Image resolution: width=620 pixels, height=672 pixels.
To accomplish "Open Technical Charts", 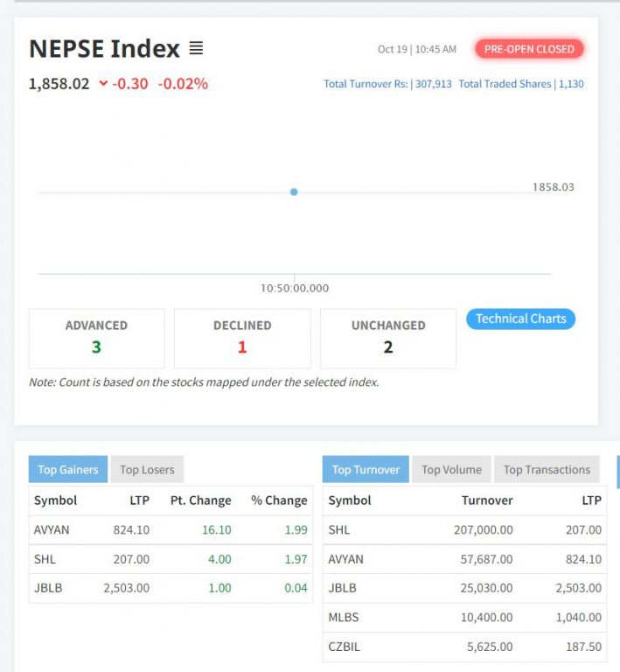I will 520,318.
